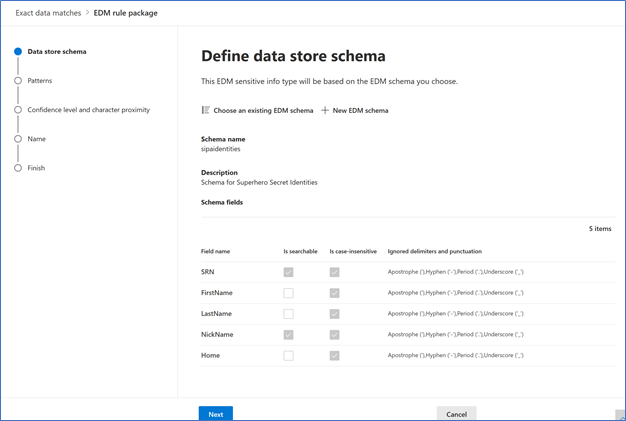The width and height of the screenshot is (626, 421).
Task: Click New EDM schema
Action: pyautogui.click(x=360, y=111)
